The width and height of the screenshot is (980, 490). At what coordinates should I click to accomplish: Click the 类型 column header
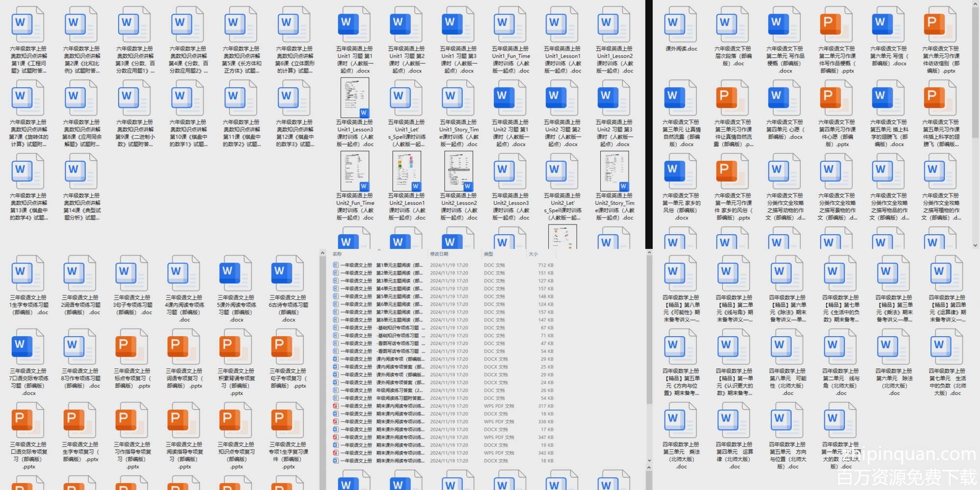488,254
